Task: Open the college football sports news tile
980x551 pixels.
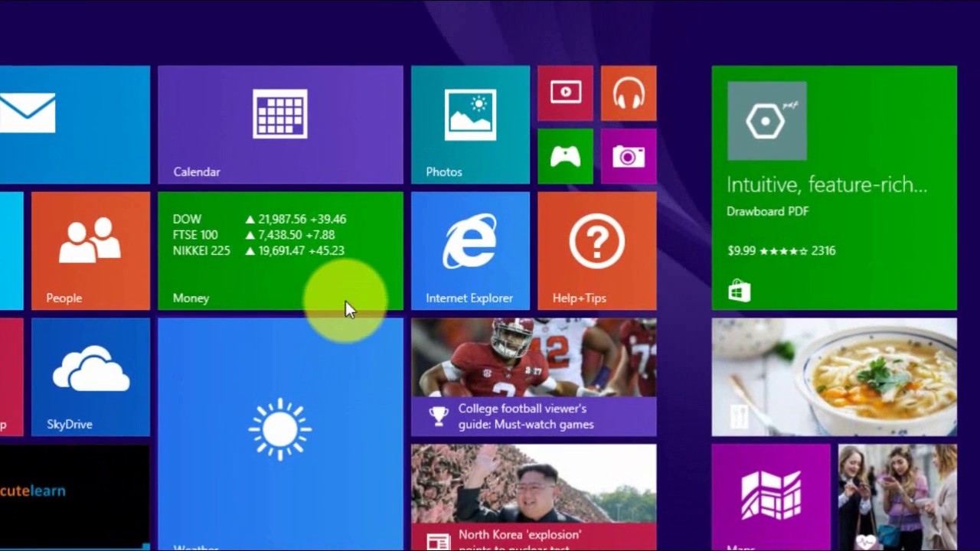Action: pyautogui.click(x=534, y=377)
